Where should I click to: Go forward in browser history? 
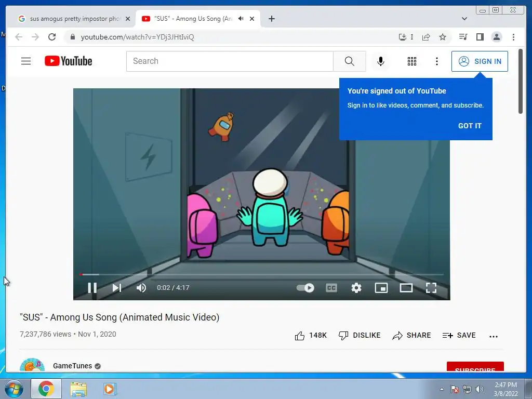pyautogui.click(x=35, y=37)
